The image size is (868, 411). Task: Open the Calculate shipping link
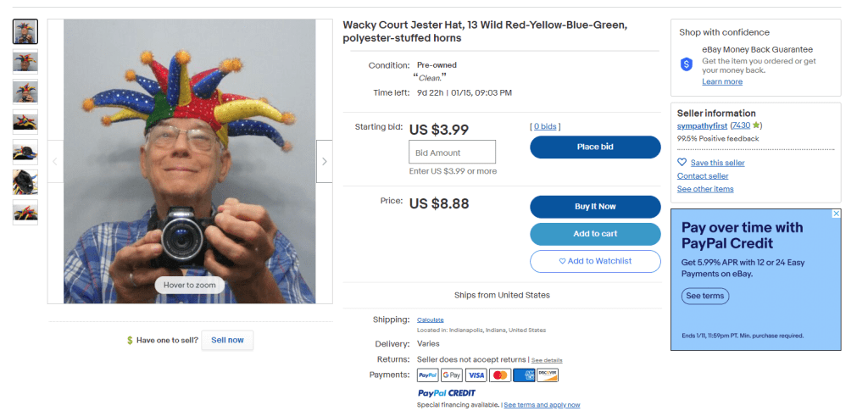[x=431, y=319]
